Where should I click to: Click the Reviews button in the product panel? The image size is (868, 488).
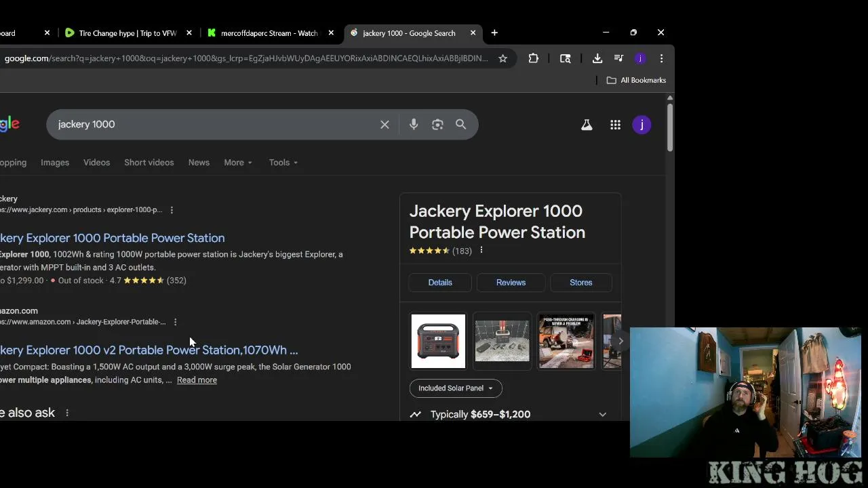[511, 283]
